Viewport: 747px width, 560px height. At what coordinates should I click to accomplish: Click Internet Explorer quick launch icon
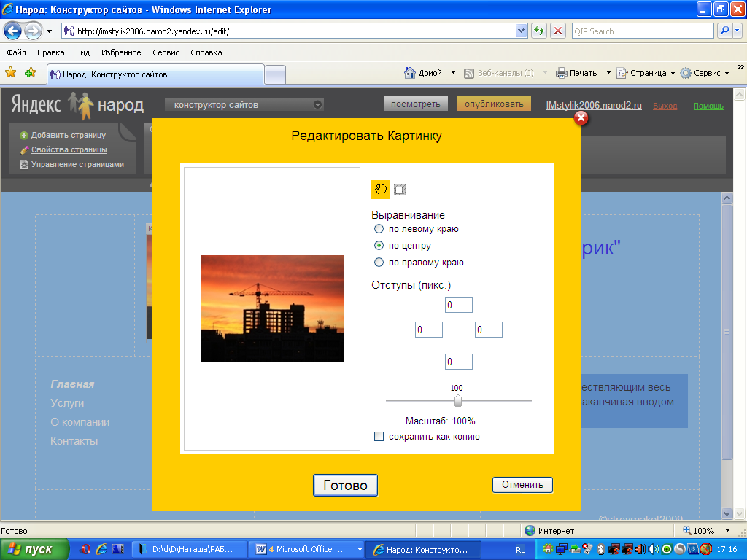101,549
